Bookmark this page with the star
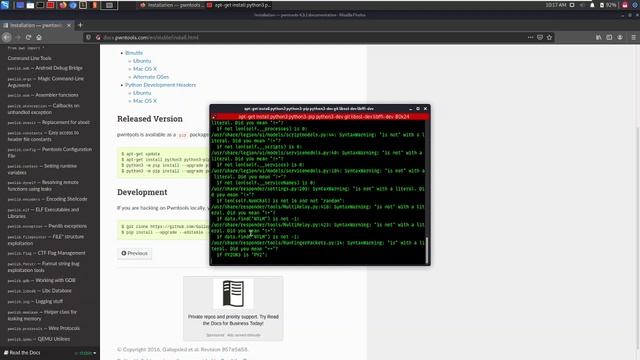Viewport: 640px width, 360px height. pos(549,37)
